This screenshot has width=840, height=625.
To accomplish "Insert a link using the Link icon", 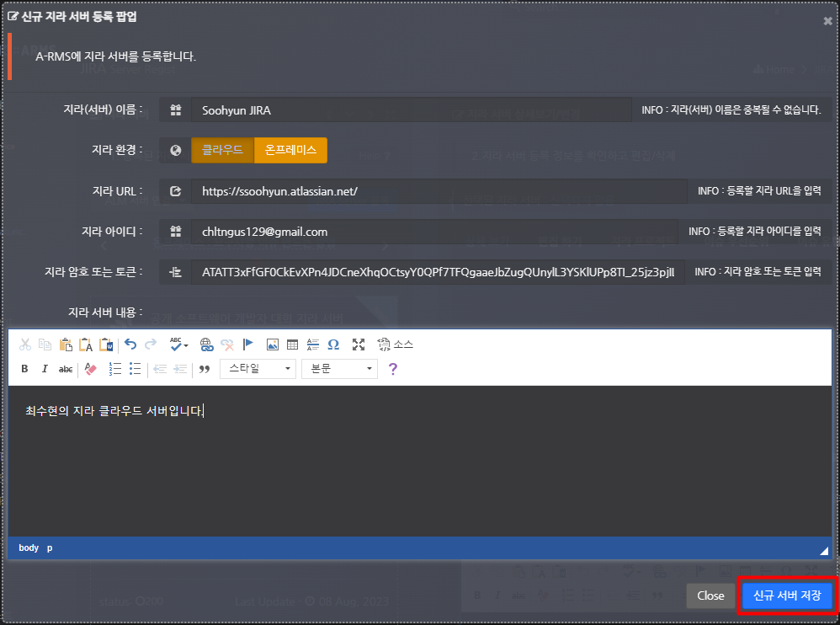I will coord(206,344).
